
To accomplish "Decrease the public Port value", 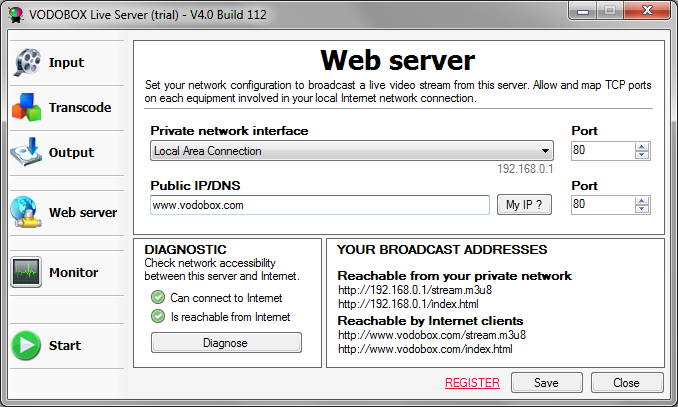I will coord(642,209).
